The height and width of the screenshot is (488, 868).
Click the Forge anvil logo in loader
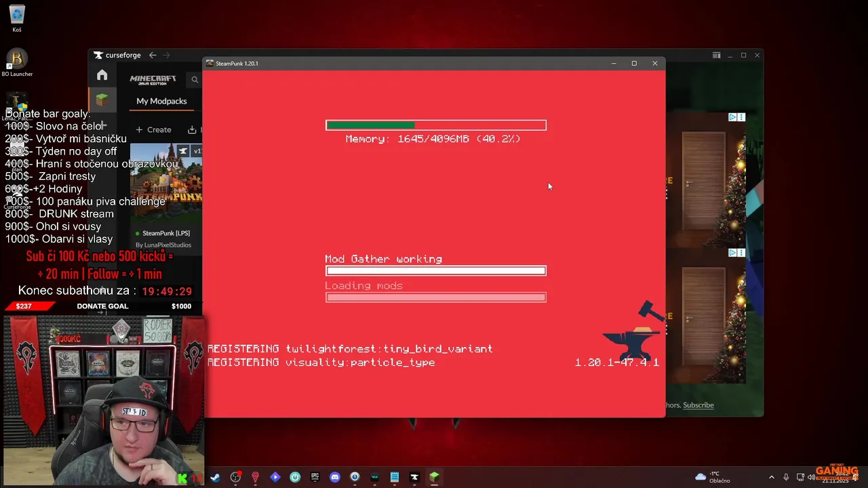click(632, 331)
